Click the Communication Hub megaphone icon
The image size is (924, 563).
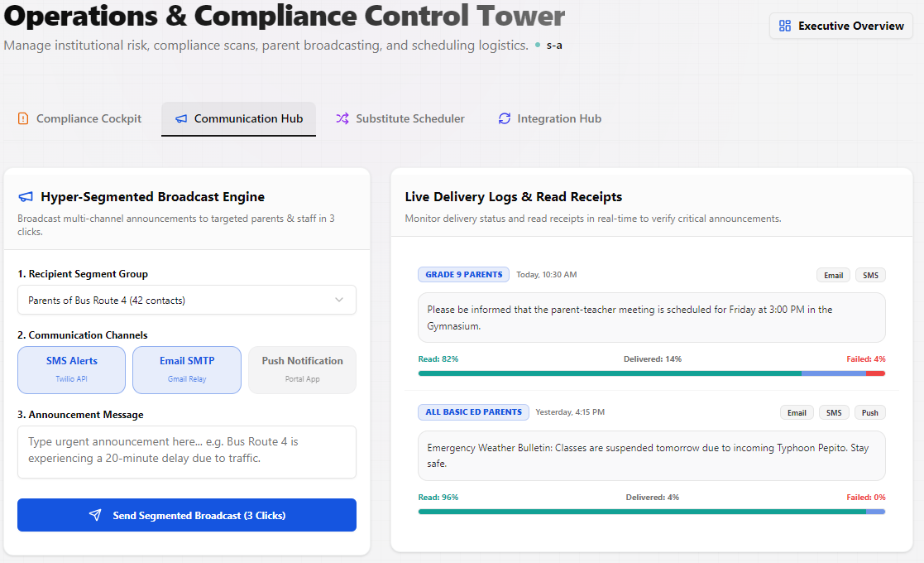click(x=181, y=118)
